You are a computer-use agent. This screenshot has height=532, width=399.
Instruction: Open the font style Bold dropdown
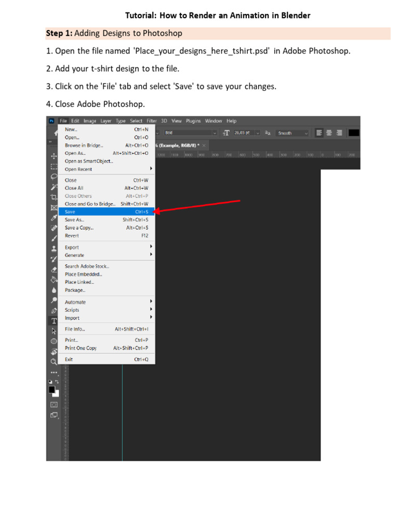191,133
